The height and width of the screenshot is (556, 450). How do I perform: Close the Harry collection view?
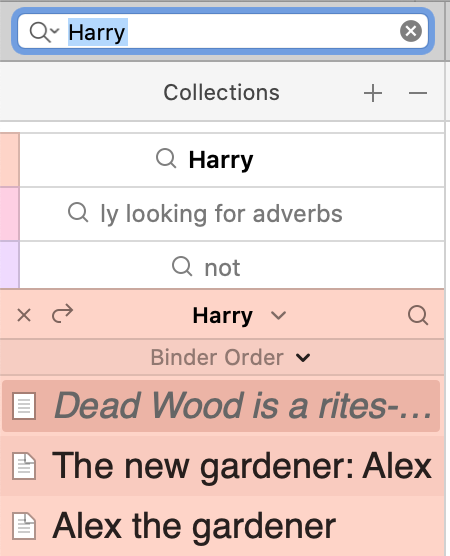(x=24, y=315)
